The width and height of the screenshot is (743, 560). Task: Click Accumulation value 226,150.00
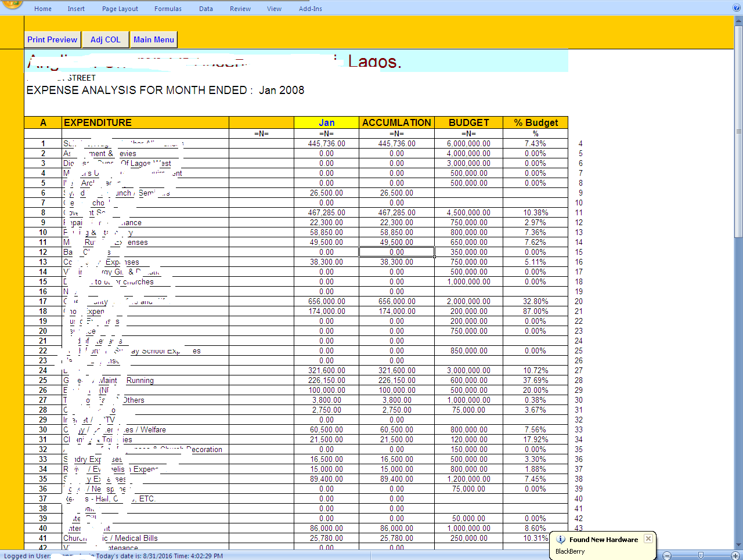click(x=396, y=380)
